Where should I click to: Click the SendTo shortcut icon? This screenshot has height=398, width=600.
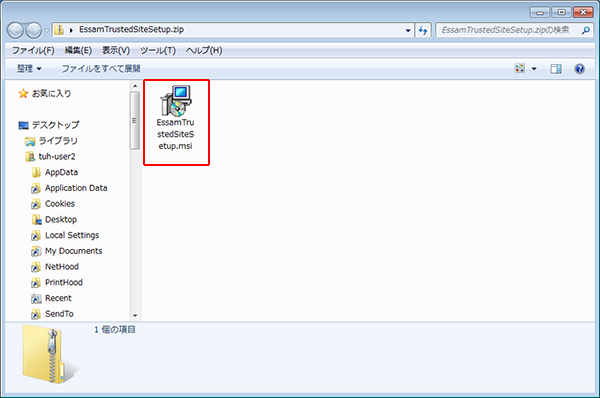pyautogui.click(x=36, y=314)
